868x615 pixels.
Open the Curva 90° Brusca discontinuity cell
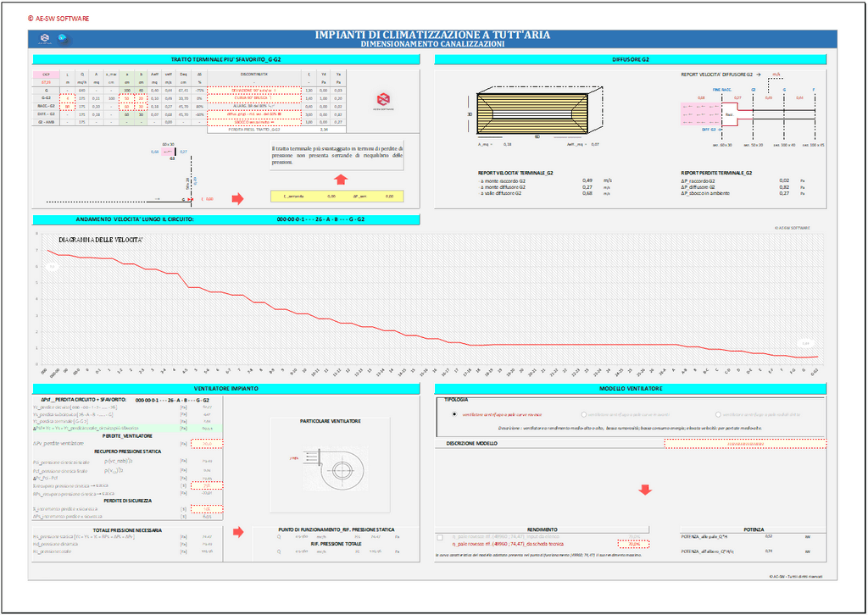[253, 97]
